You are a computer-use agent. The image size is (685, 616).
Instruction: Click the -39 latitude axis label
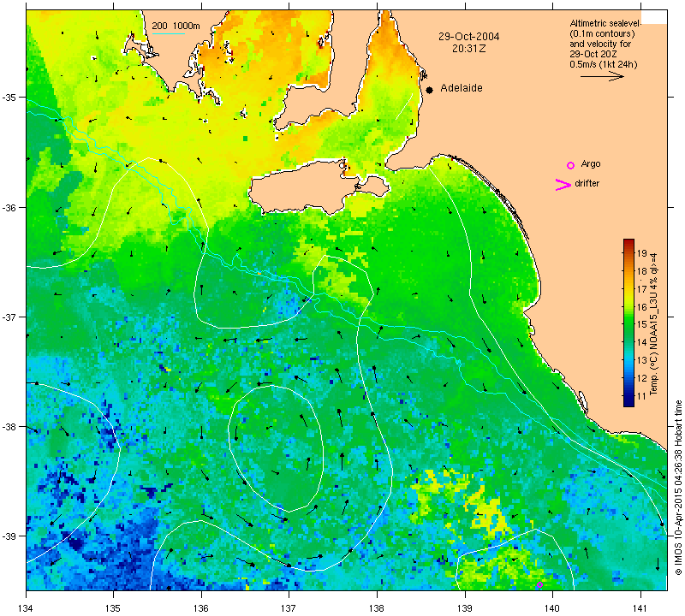click(x=9, y=536)
